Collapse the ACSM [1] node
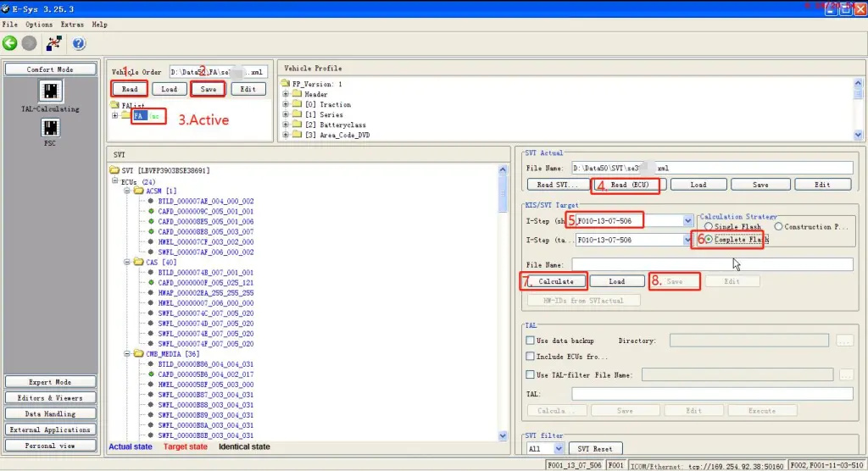 coord(127,191)
